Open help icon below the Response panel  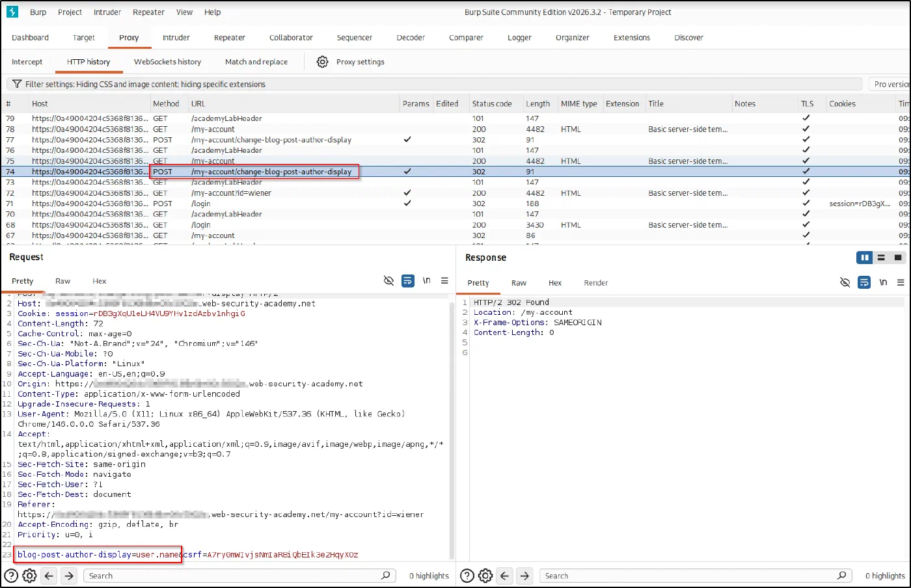pos(467,576)
